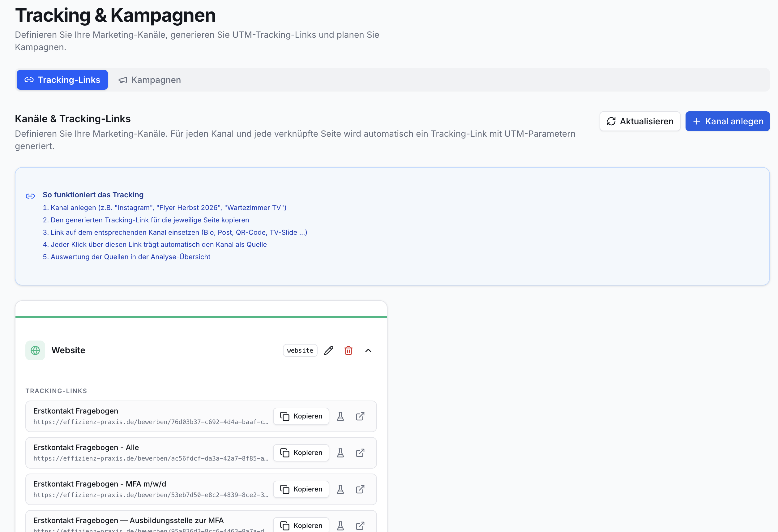Click the So funktioniert das Tracking heading

(x=93, y=195)
